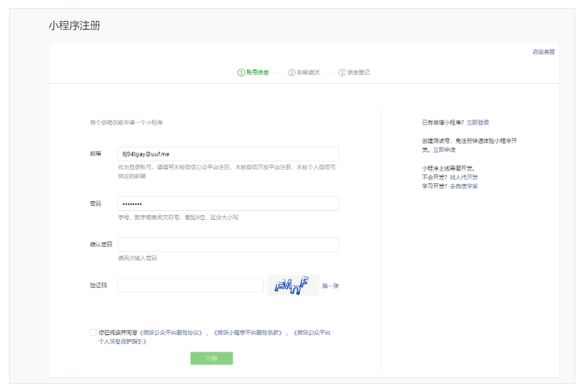The width and height of the screenshot is (585, 392).
Task: Click the 立即申请 test account link
Action: coord(444,150)
